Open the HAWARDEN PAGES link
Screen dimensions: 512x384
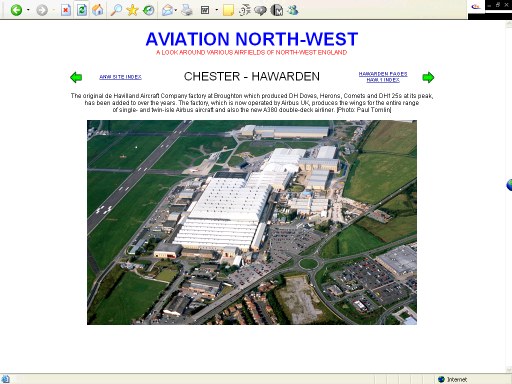(383, 74)
